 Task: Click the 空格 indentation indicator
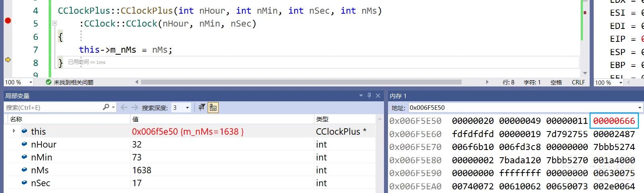[556, 82]
